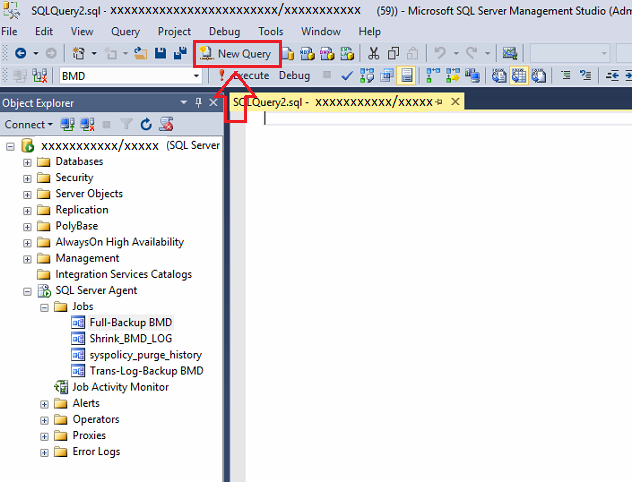Open the Query menu

pos(125,31)
